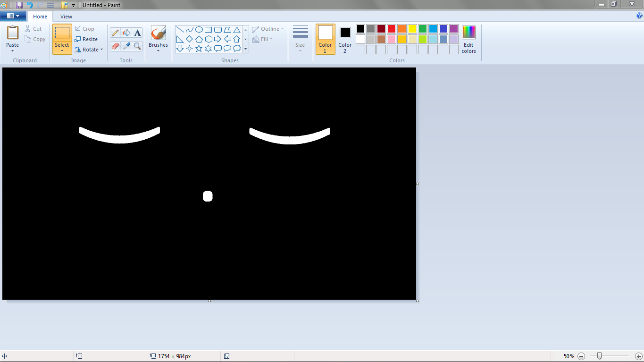Click the zoom out minus button
644x362 pixels.
581,356
